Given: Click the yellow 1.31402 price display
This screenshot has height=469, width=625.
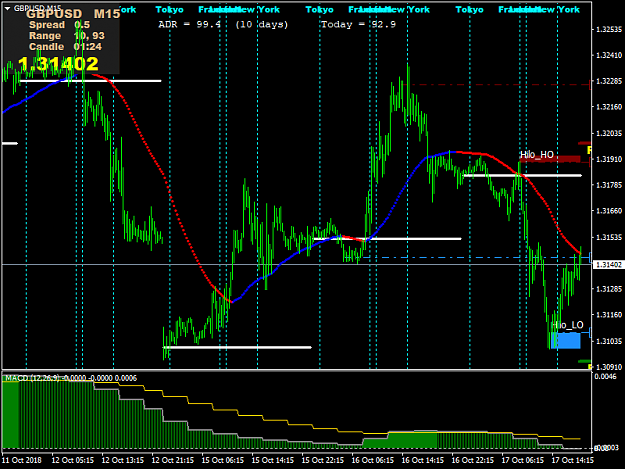Looking at the screenshot, I should tap(58, 64).
